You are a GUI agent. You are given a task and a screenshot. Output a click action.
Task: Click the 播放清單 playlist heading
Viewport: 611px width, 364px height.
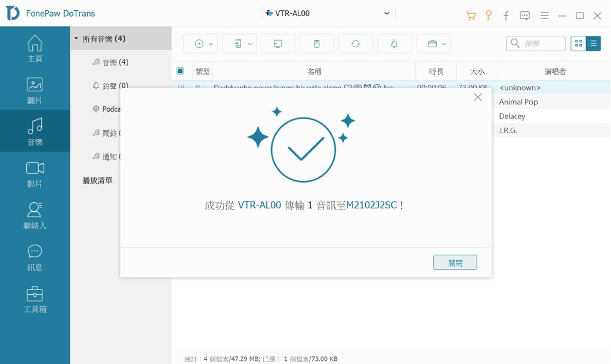pos(97,180)
